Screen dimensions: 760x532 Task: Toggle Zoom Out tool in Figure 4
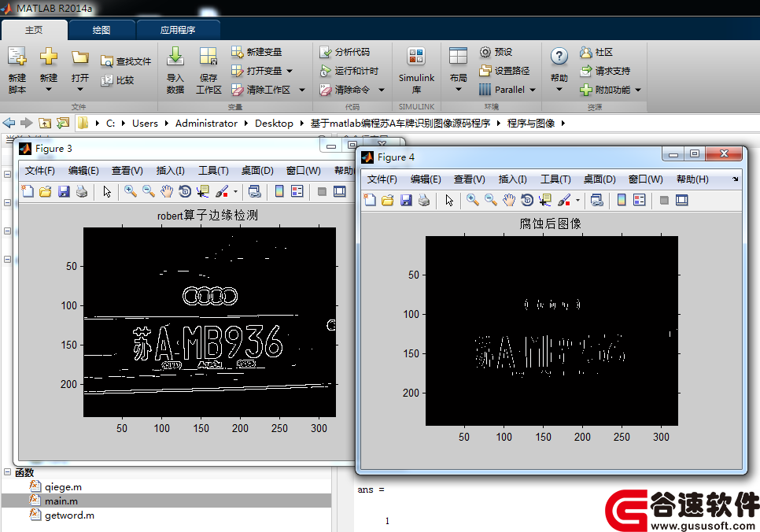point(490,201)
